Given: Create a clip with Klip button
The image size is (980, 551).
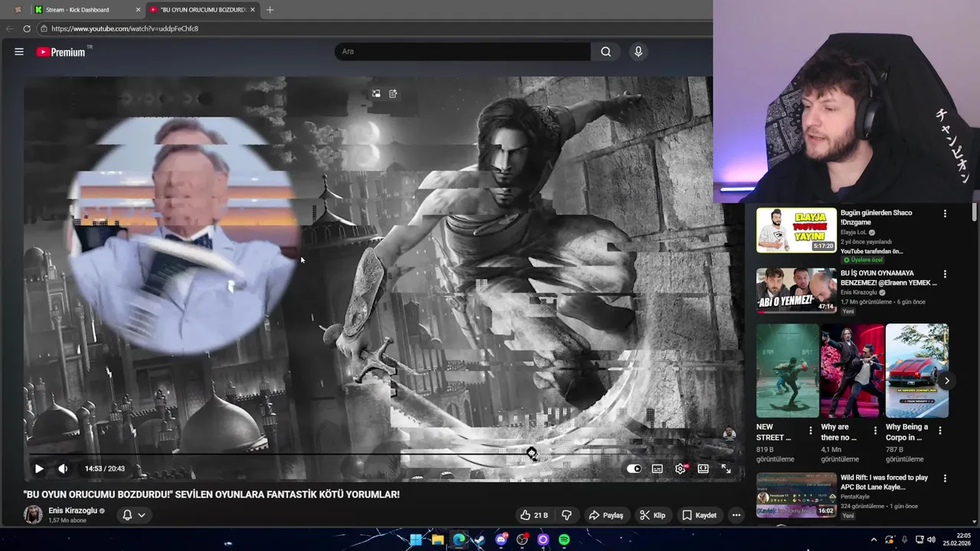Looking at the screenshot, I should click(x=652, y=515).
